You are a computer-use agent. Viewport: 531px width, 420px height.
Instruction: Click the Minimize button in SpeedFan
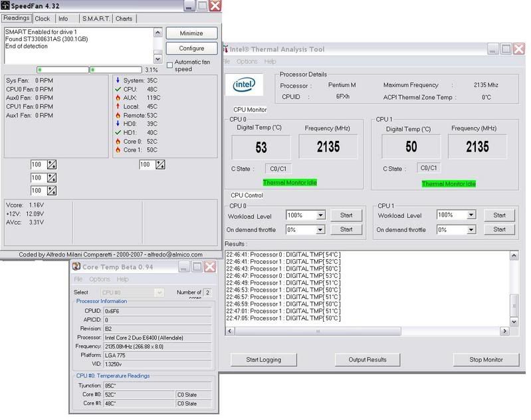pos(191,33)
